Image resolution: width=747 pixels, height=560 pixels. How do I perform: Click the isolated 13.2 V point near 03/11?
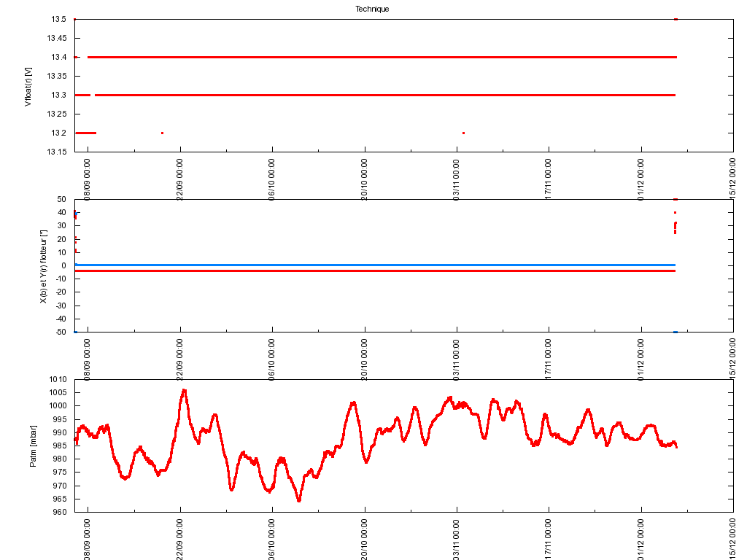[463, 133]
